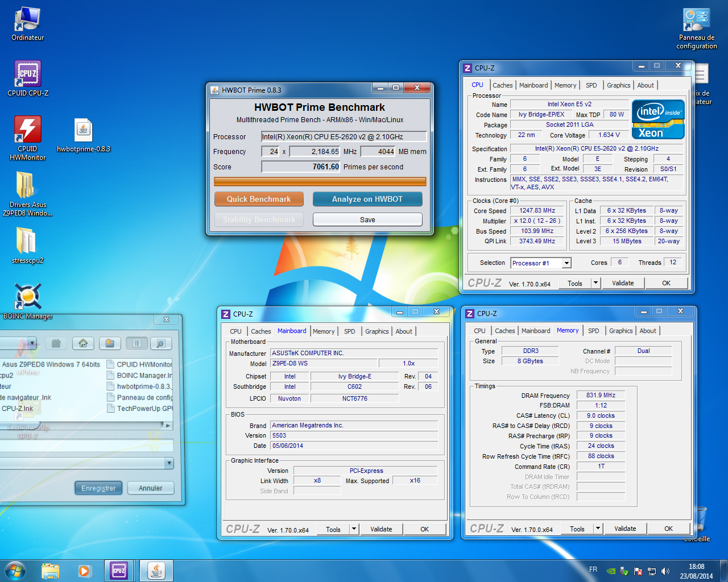Open the Action Center flag tray icon
The width and height of the screenshot is (728, 582).
pyautogui.click(x=638, y=571)
